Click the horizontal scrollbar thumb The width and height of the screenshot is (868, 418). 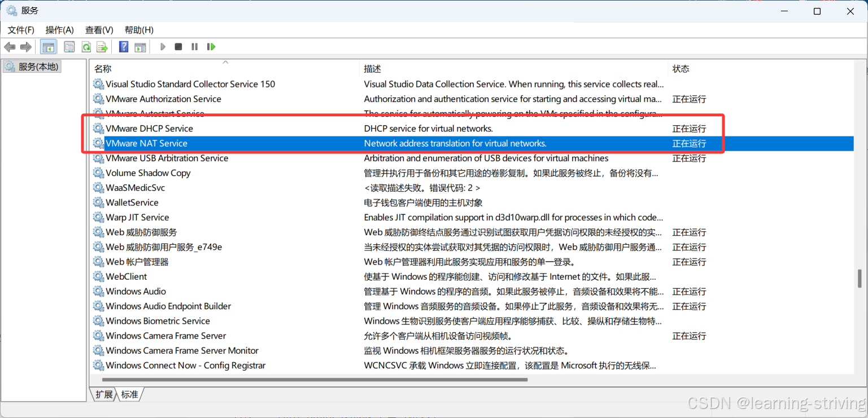(315, 380)
